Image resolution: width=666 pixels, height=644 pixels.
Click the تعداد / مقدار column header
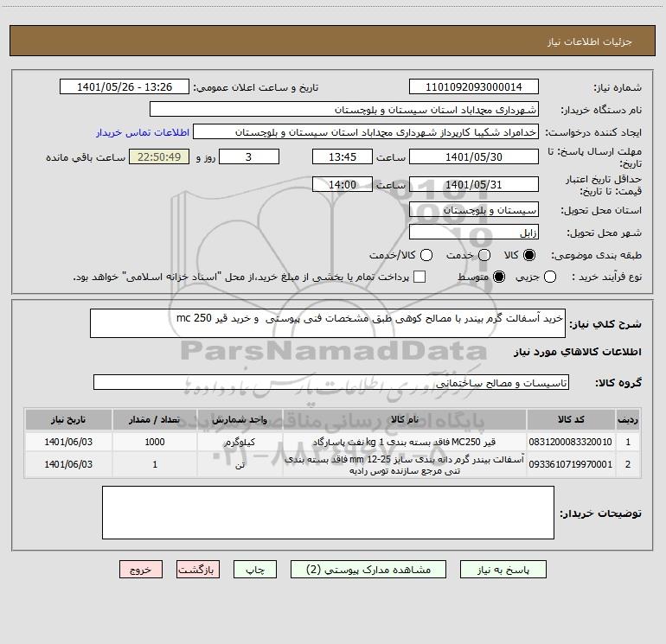155,419
